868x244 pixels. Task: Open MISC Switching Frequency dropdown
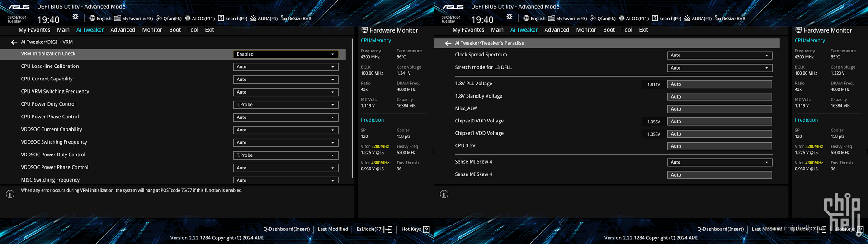[286, 180]
